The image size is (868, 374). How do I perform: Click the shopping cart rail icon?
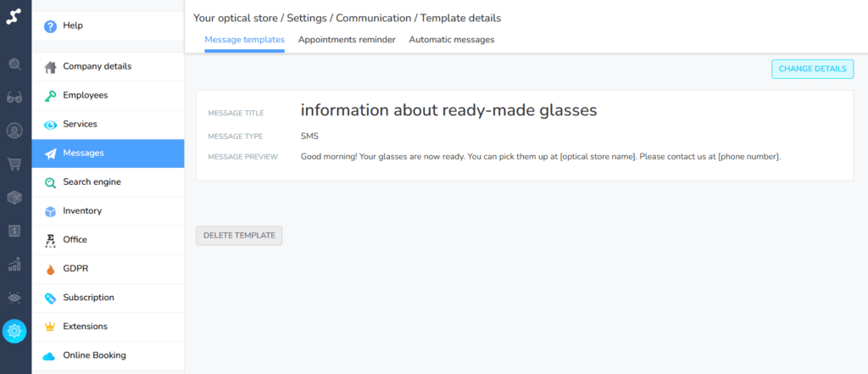pos(14,165)
